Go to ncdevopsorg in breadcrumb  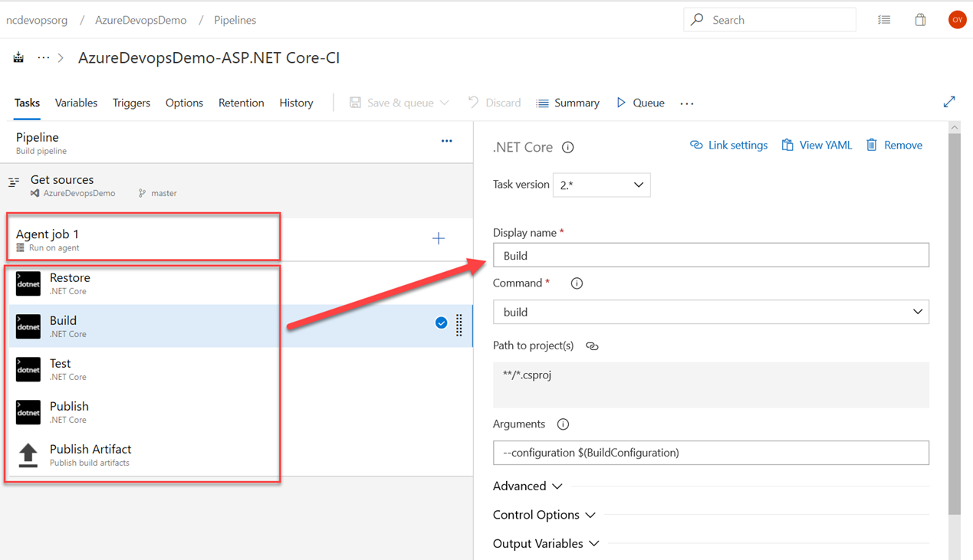[x=37, y=20]
